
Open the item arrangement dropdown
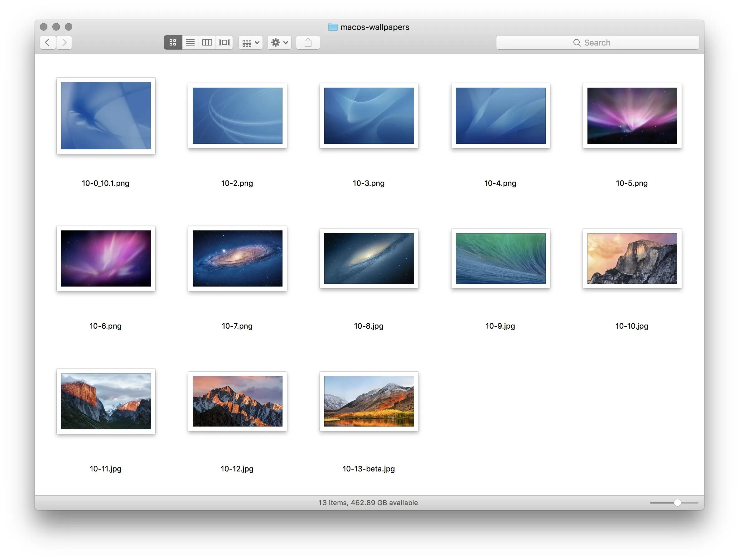coord(251,42)
